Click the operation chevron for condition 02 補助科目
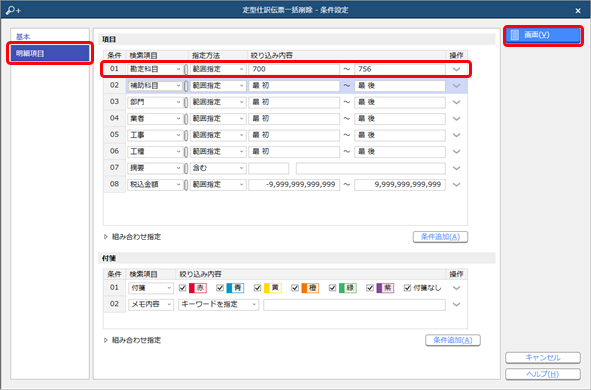 tap(456, 86)
